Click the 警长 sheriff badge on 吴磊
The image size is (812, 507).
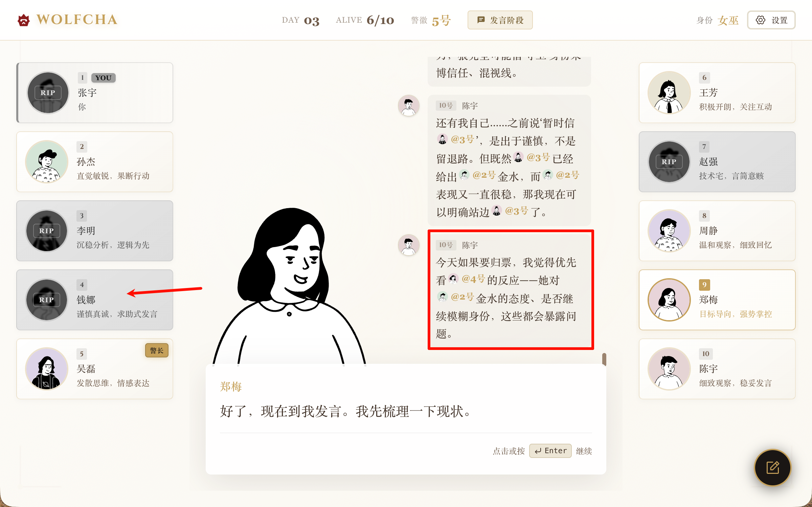pyautogui.click(x=157, y=350)
